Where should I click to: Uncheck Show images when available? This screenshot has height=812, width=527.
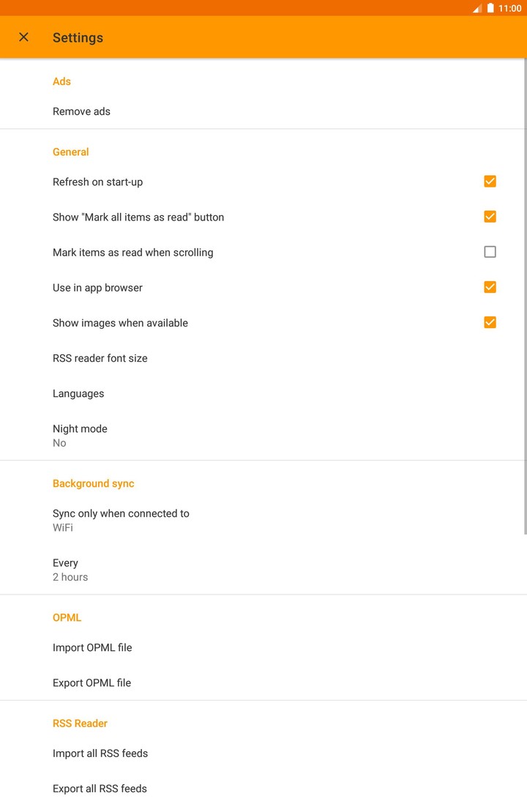click(x=490, y=321)
